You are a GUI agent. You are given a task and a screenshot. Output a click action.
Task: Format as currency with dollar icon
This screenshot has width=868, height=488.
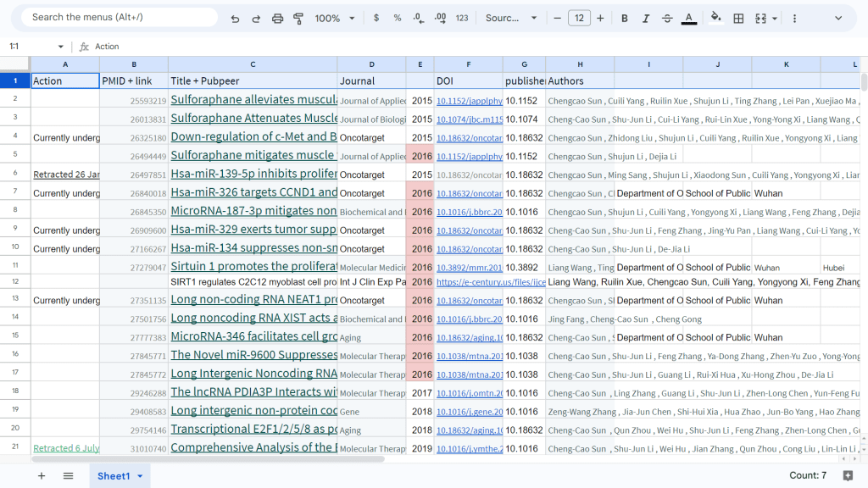pyautogui.click(x=376, y=18)
